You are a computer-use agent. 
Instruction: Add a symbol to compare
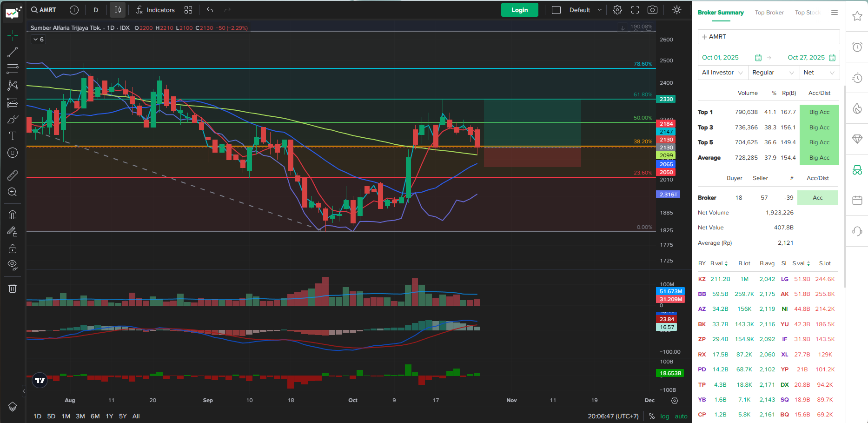[74, 10]
